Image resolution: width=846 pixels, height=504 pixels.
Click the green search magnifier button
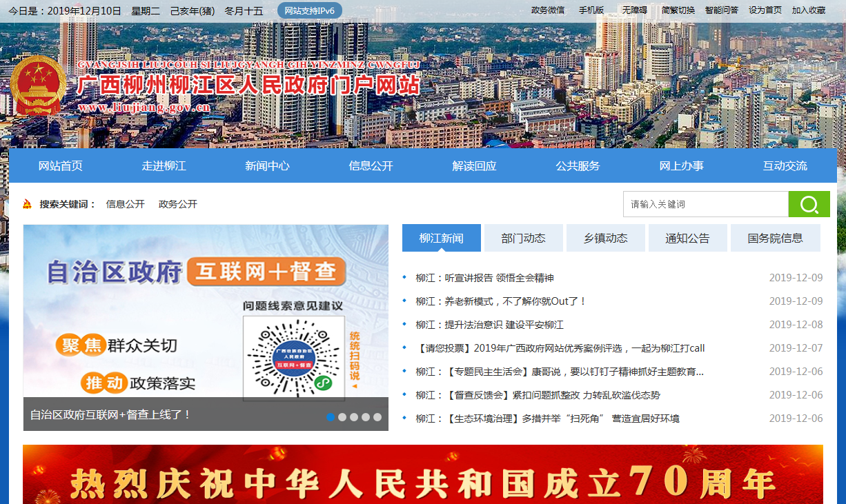[809, 204]
